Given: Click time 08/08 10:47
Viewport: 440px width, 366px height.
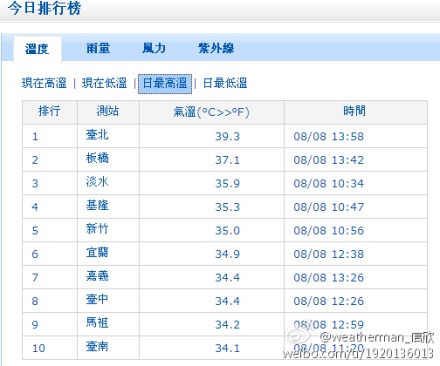Looking at the screenshot, I should [x=329, y=207].
